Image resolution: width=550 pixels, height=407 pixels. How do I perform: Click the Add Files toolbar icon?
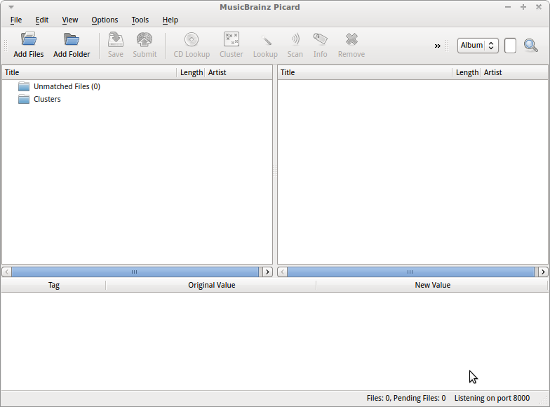pyautogui.click(x=29, y=39)
